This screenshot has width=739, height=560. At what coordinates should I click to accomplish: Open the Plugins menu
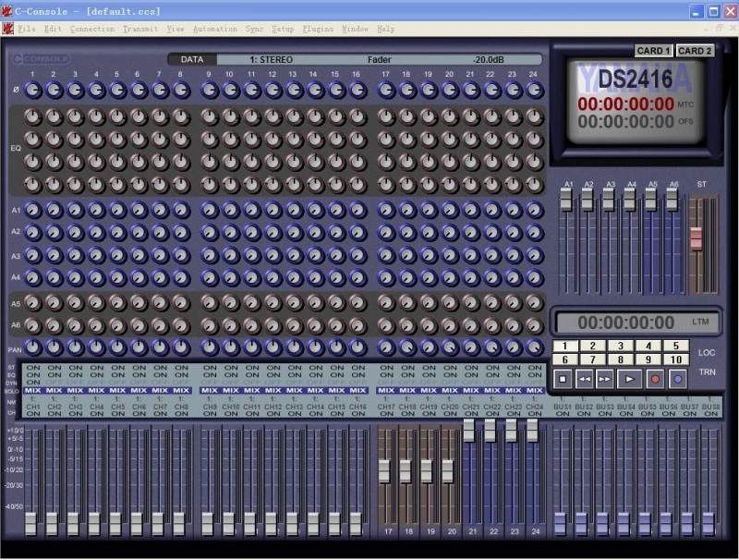click(318, 29)
